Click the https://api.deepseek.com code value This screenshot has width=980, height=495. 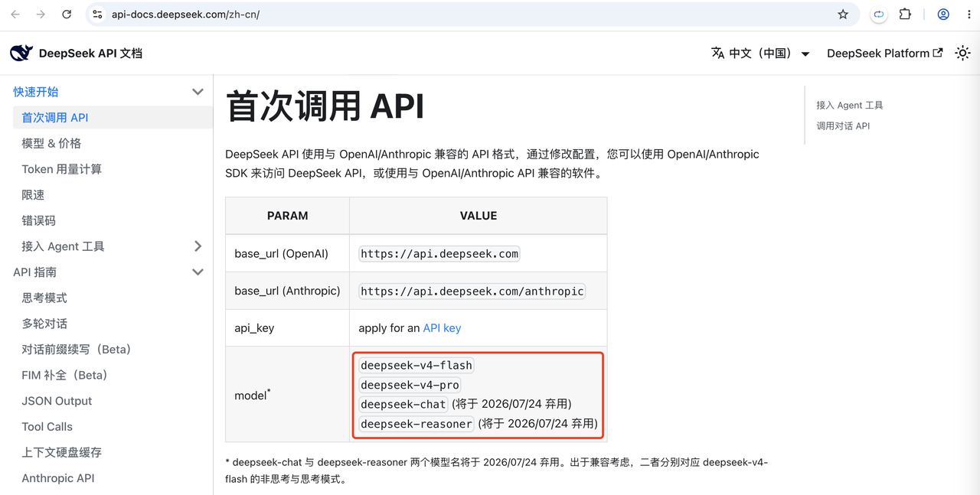pyautogui.click(x=439, y=254)
